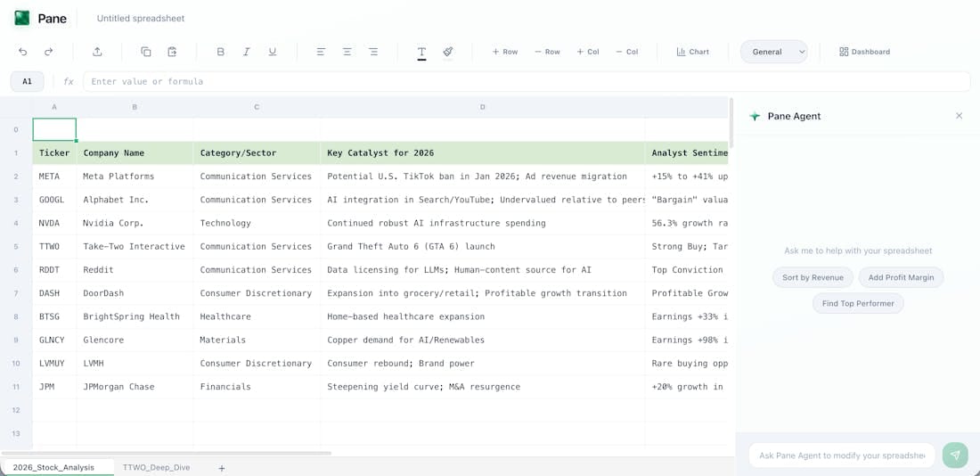Remove a row with − Row
Viewport: 980px width, 476px height.
548,52
